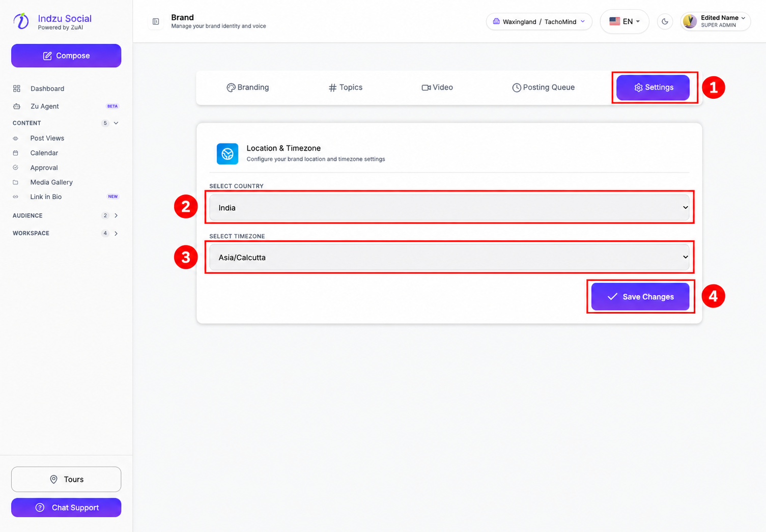
Task: Navigate to Calendar
Action: coord(44,153)
